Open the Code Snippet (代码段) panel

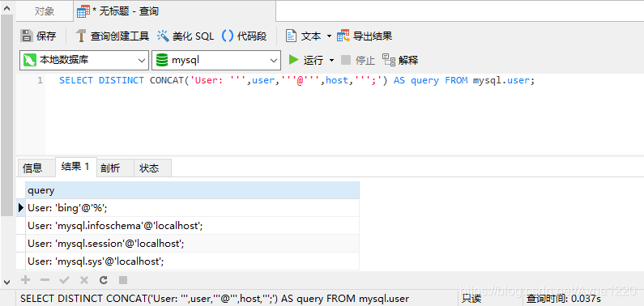[245, 36]
